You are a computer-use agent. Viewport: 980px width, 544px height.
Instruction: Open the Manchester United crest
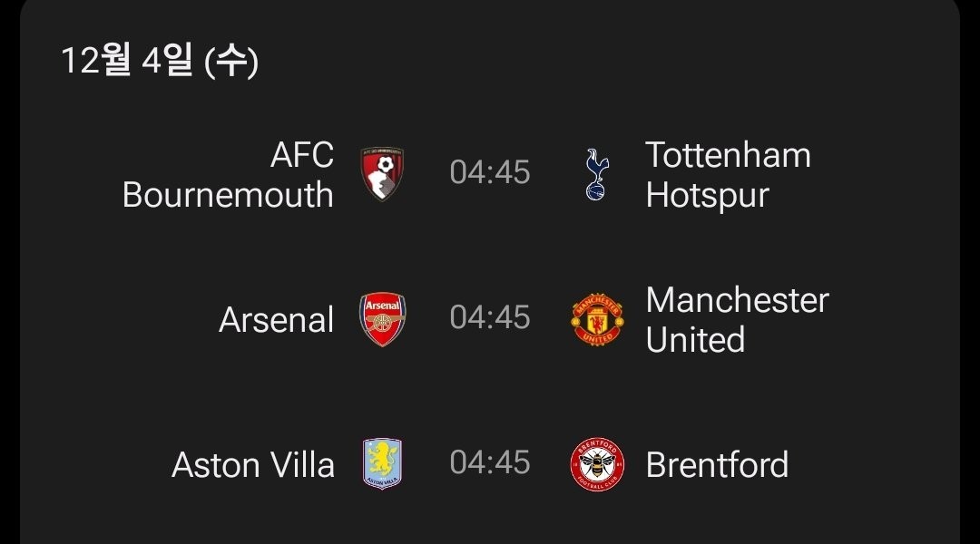597,320
